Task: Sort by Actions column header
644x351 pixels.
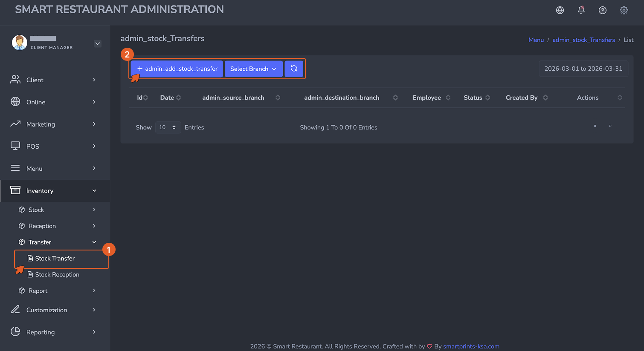Action: click(588, 98)
